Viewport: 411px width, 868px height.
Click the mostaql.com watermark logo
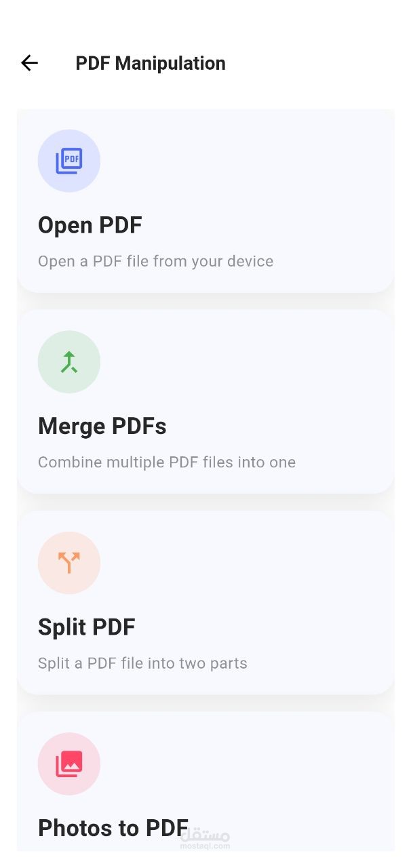click(x=206, y=841)
